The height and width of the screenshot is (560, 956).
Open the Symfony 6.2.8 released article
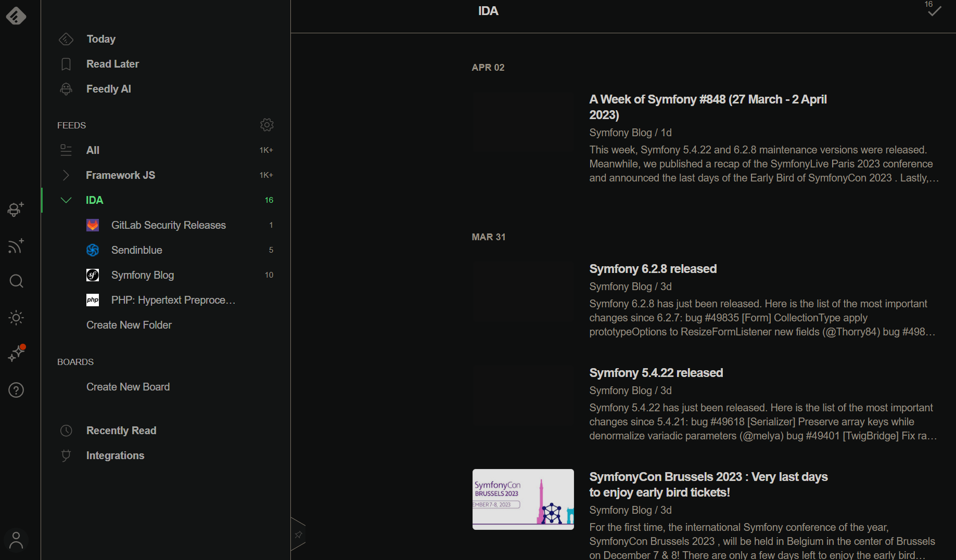pos(653,269)
